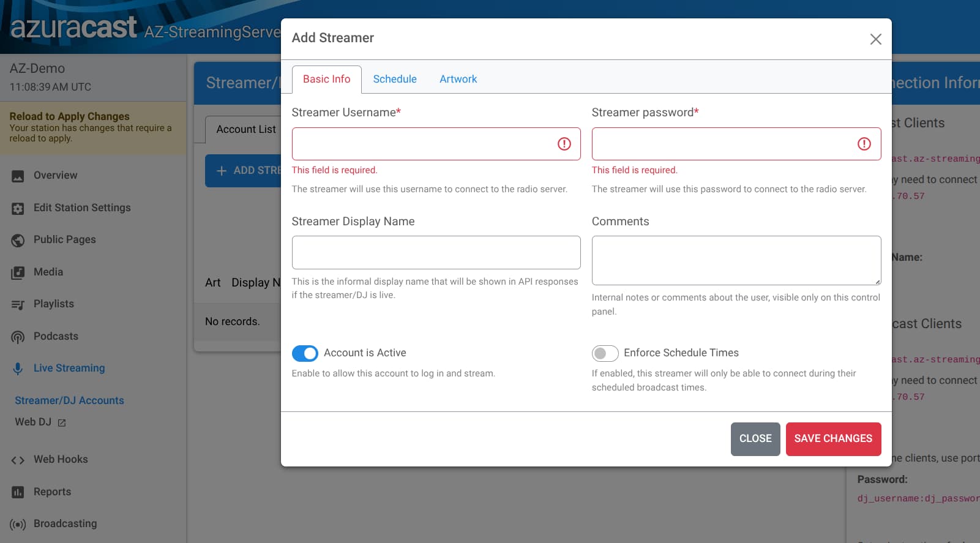Expand the Reports sidebar section
Screen dimensions: 980x543
[93, 492]
